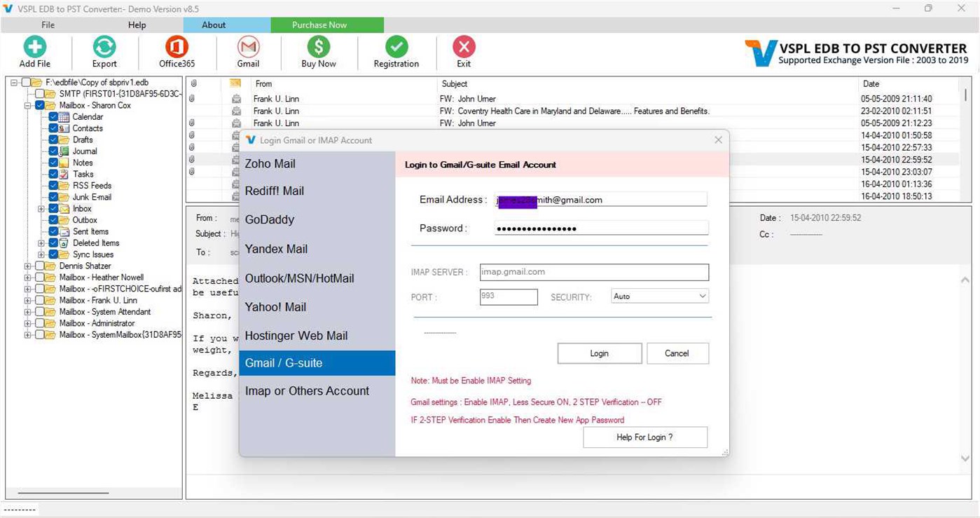Click the Login button
The width and height of the screenshot is (980, 518).
click(x=599, y=353)
